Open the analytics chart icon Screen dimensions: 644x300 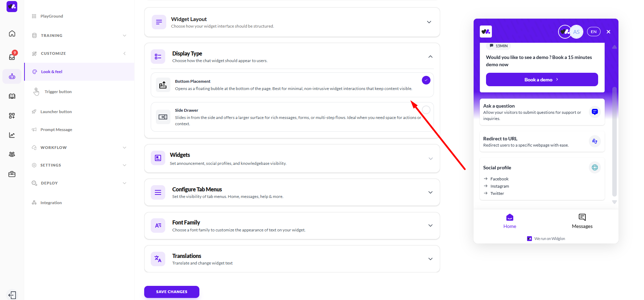tap(12, 135)
